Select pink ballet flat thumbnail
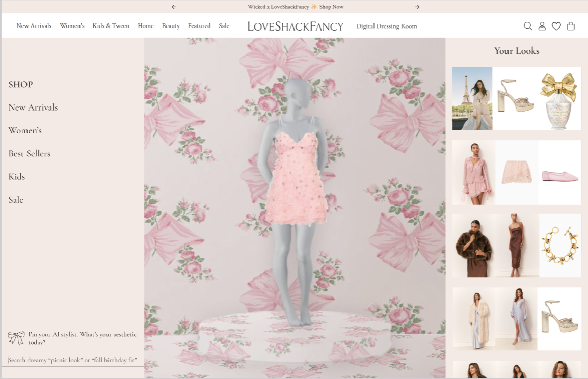 (560, 173)
